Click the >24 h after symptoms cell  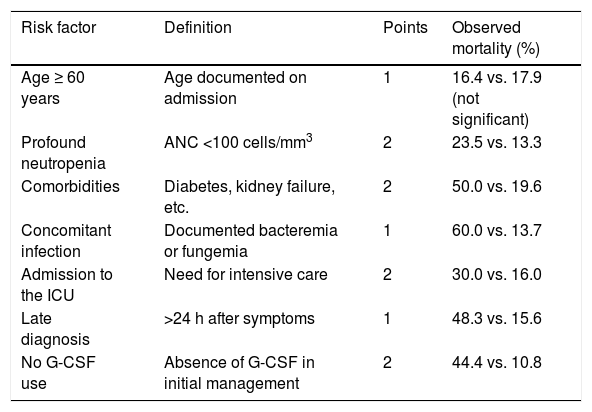239,319
